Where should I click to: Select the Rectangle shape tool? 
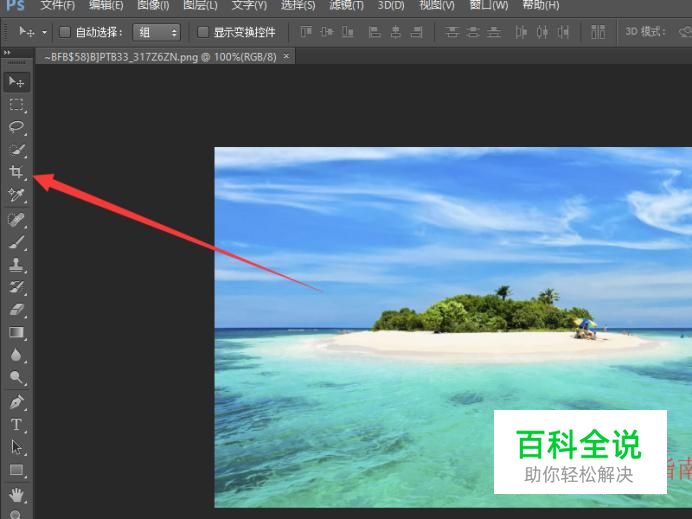click(x=16, y=470)
